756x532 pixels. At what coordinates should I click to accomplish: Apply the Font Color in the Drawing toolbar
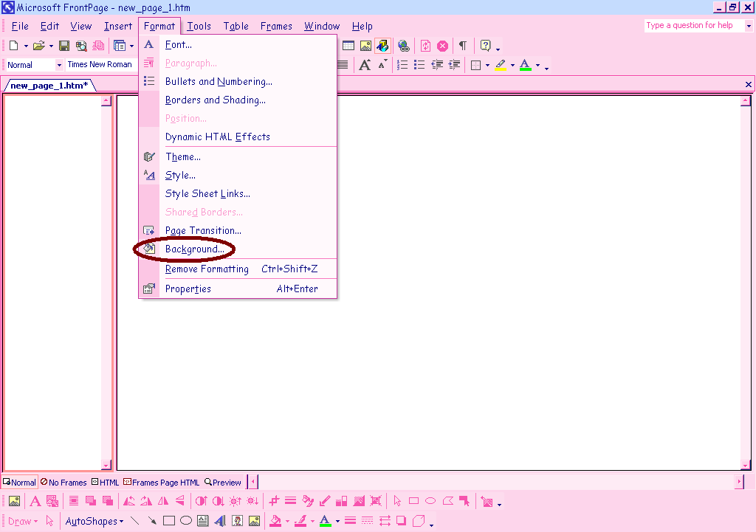(326, 521)
